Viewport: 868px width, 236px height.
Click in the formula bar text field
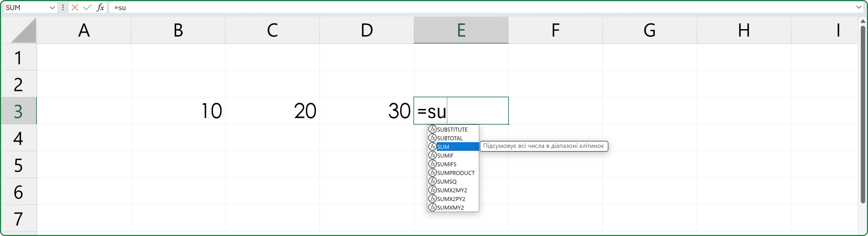475,7
